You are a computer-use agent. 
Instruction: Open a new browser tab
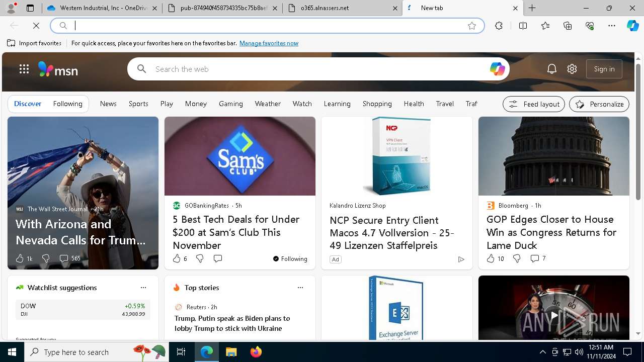pos(532,8)
